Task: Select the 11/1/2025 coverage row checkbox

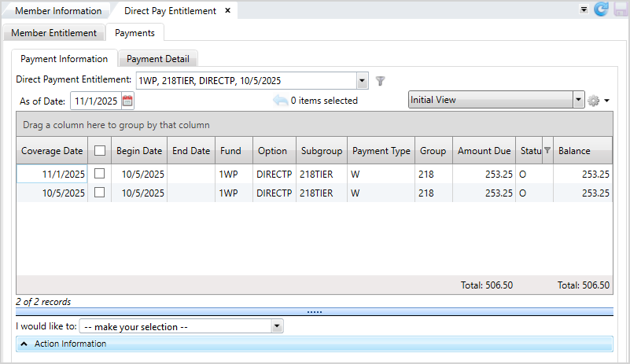Action: pos(100,174)
